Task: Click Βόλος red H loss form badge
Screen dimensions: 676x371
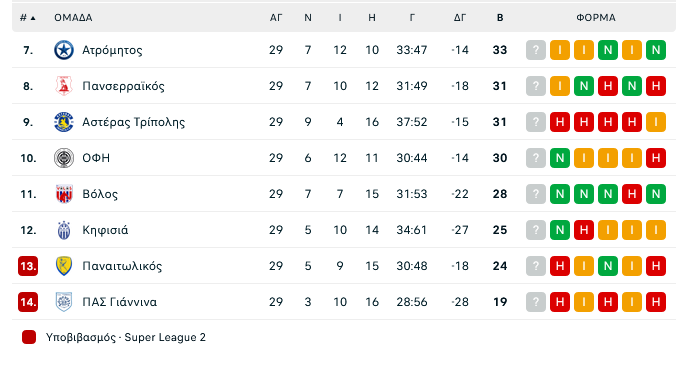Action: [x=632, y=194]
